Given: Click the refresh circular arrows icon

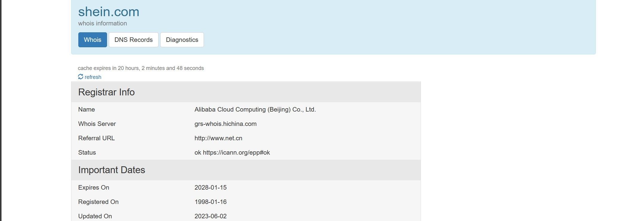Looking at the screenshot, I should click(80, 77).
